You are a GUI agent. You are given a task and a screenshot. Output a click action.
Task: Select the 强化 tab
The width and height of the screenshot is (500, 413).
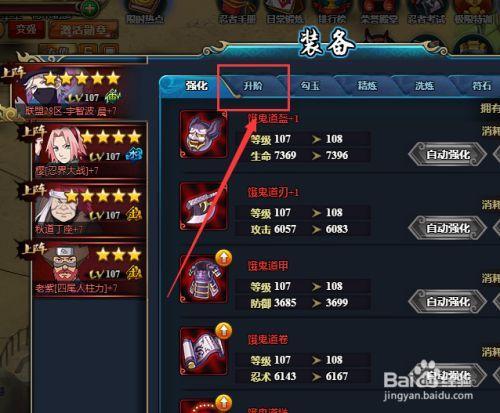[197, 86]
